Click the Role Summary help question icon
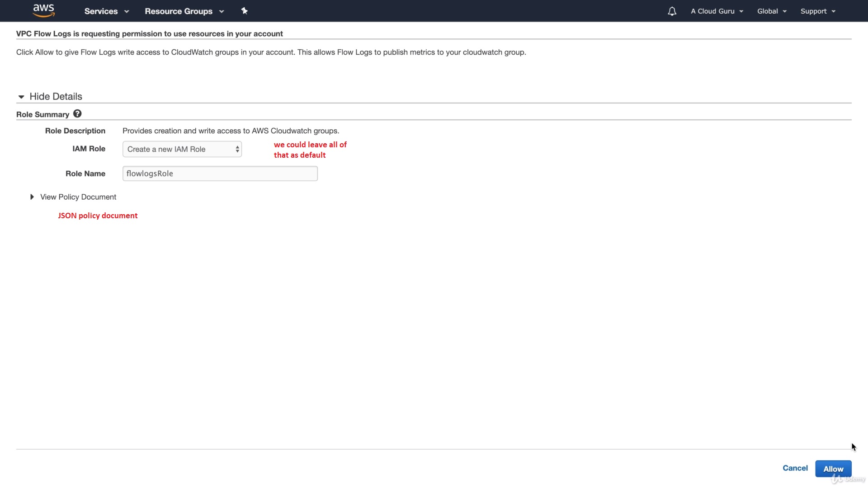Viewport: 868px width, 488px height. click(x=77, y=114)
